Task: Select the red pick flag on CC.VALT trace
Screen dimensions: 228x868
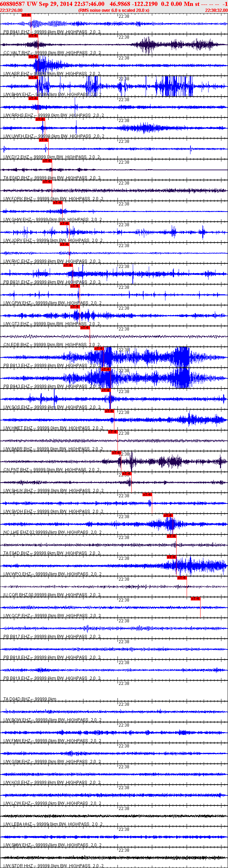Action: [33, 36]
